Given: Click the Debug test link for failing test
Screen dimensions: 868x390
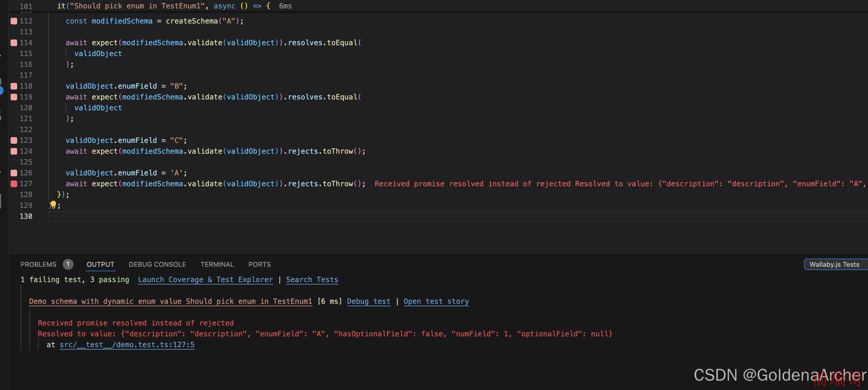Looking at the screenshot, I should click(368, 301).
